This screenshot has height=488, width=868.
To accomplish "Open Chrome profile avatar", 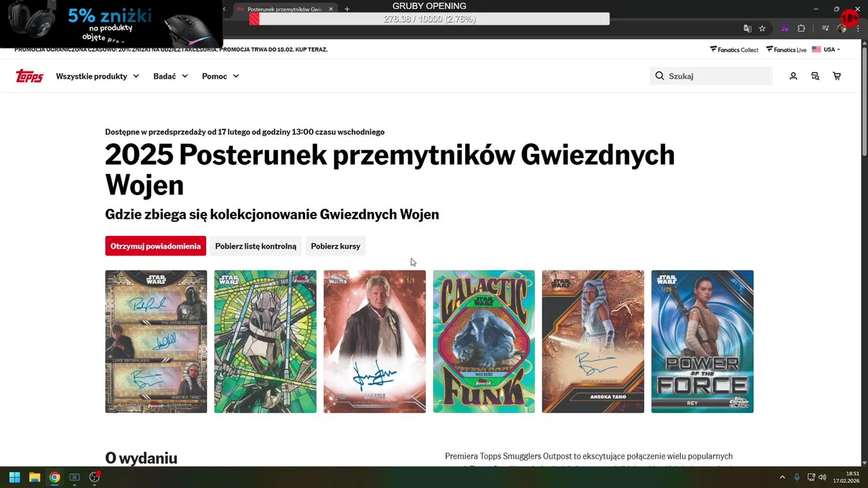I will 842,28.
